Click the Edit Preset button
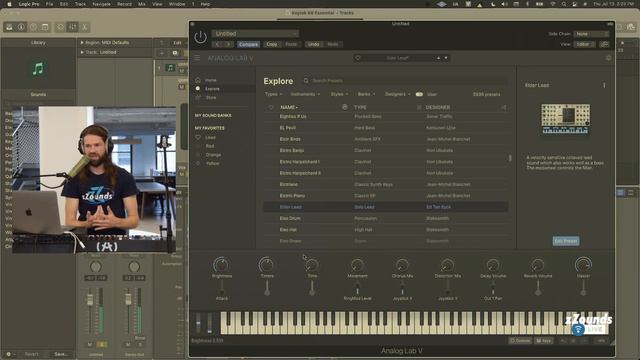 [566, 241]
